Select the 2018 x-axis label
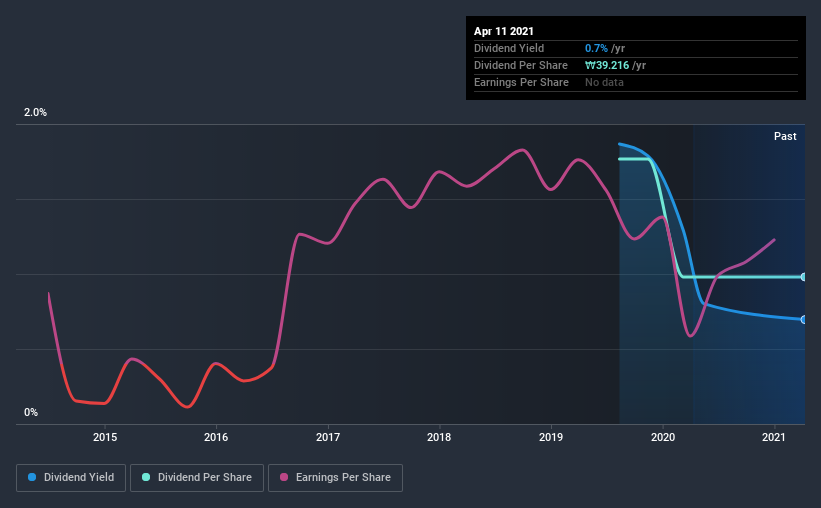Screen dimensions: 821x508 click(x=439, y=437)
